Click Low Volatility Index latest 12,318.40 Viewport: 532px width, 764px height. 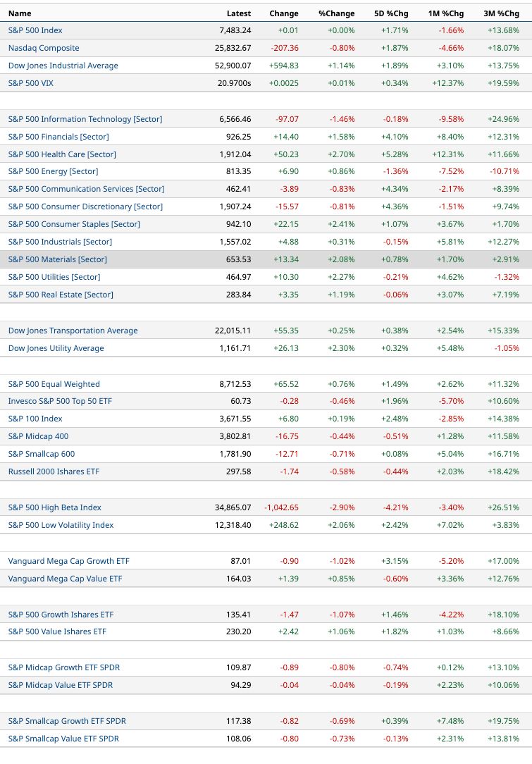click(x=233, y=525)
